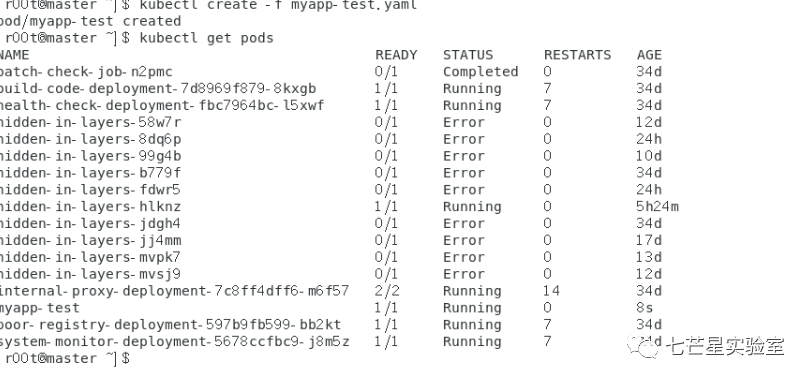Select the health-check-deployment-fbc7964bc-l5xwf pod entry
The height and width of the screenshot is (382, 811).
click(162, 106)
